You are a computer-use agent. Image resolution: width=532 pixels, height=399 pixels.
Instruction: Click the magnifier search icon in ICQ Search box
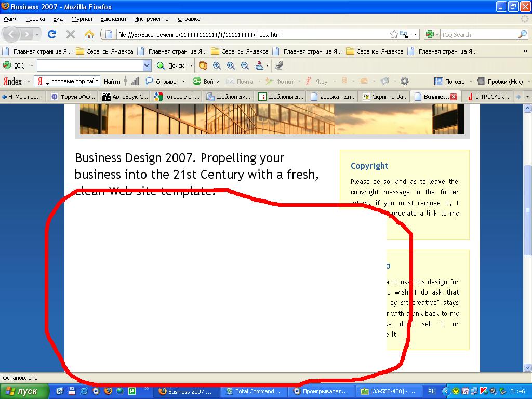[522, 35]
